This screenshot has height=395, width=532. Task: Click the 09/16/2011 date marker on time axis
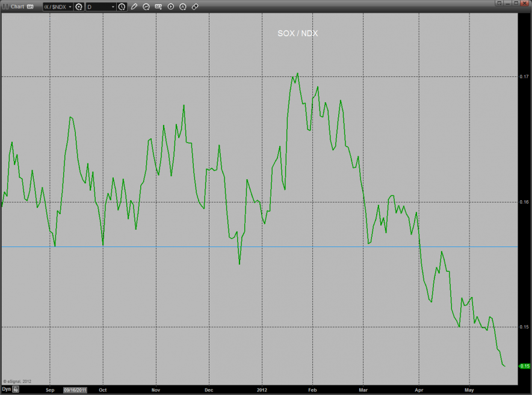pyautogui.click(x=75, y=390)
